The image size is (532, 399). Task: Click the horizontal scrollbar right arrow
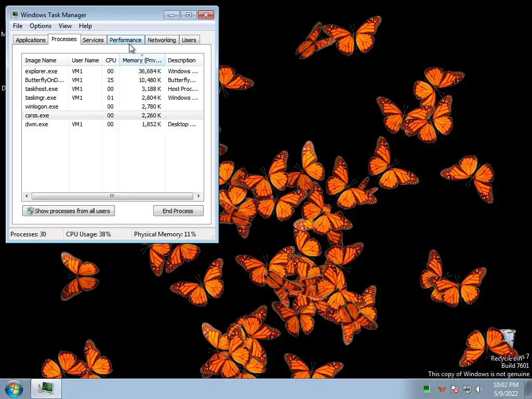[199, 196]
